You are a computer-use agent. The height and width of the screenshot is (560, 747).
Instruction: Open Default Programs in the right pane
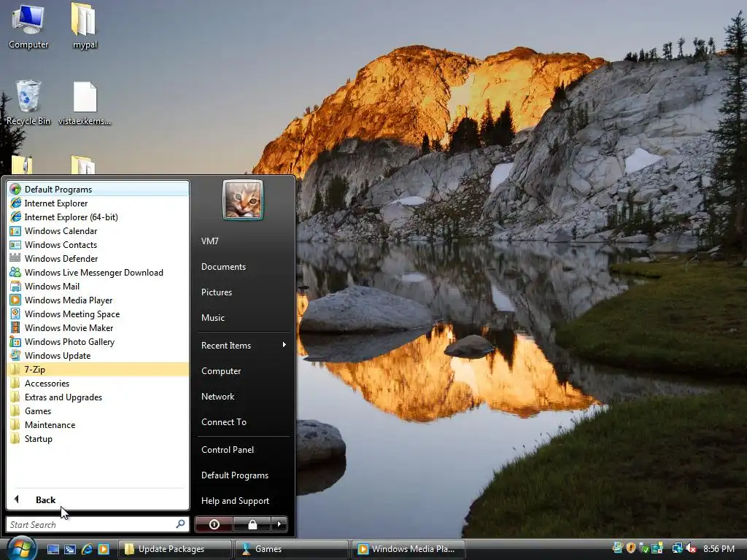243,475
